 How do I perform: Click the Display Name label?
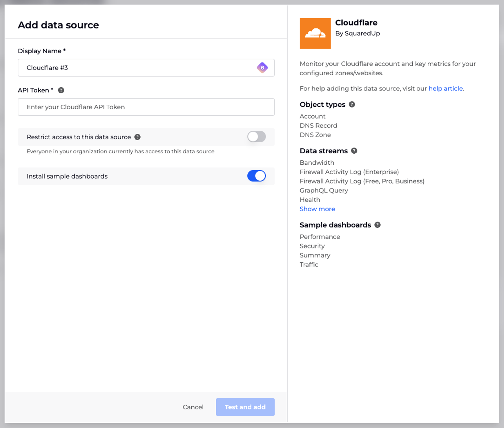coord(42,51)
